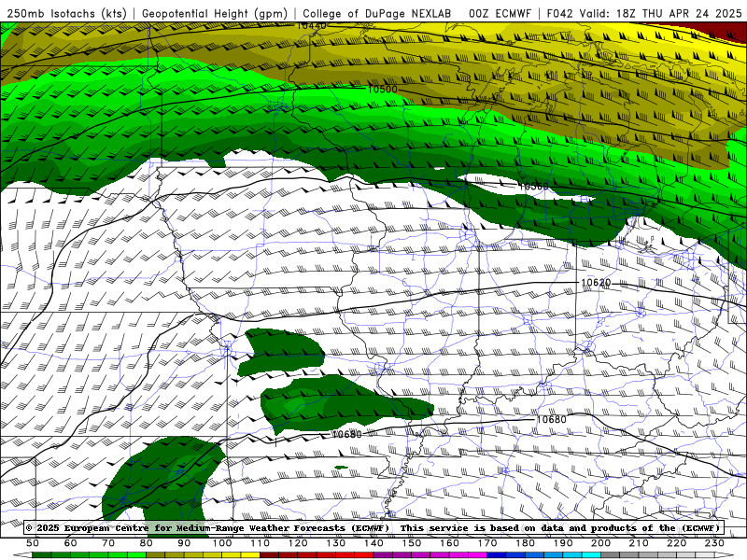Click the darkest green swatch under 50
This screenshot has width=747, height=560.
pyautogui.click(x=42, y=555)
